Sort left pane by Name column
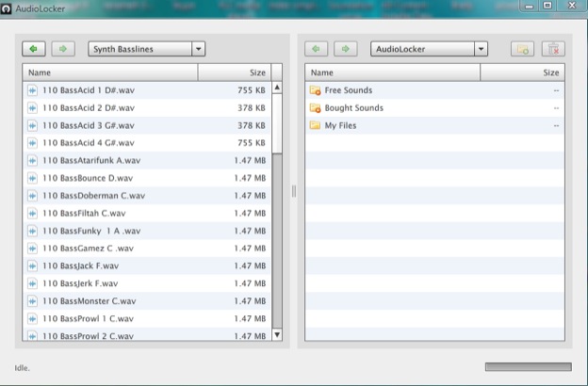The image size is (588, 386). click(x=110, y=72)
